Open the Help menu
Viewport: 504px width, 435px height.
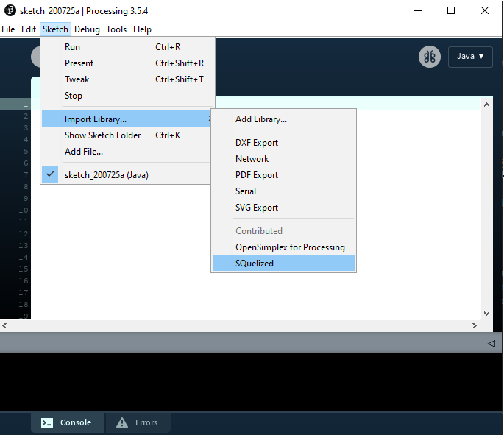pos(142,29)
